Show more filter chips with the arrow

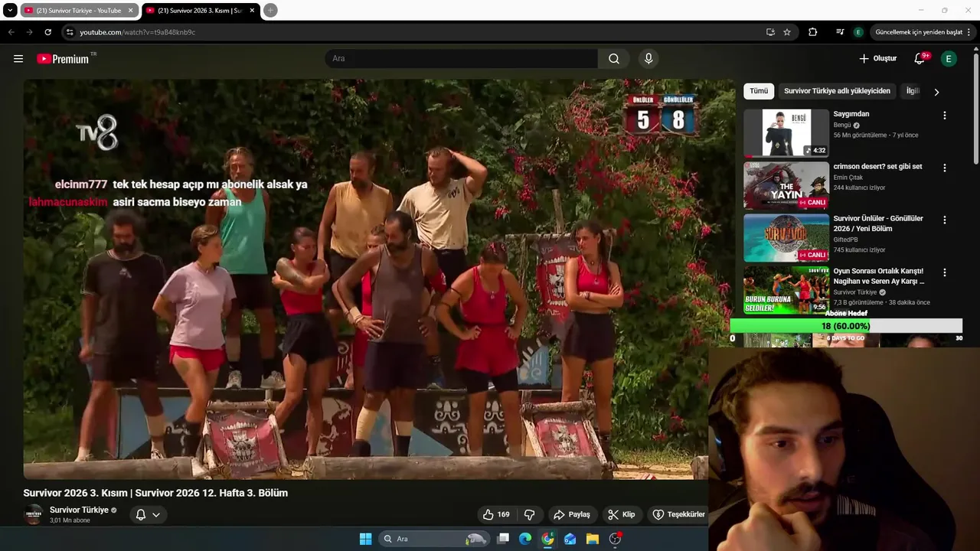[936, 92]
